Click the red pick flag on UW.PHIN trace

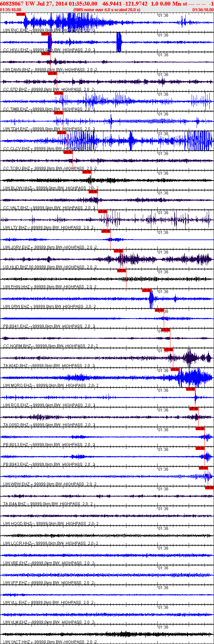coord(122,270)
